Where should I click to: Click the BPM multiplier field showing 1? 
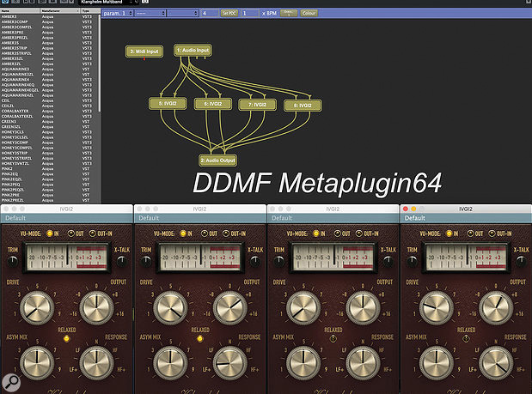click(250, 13)
